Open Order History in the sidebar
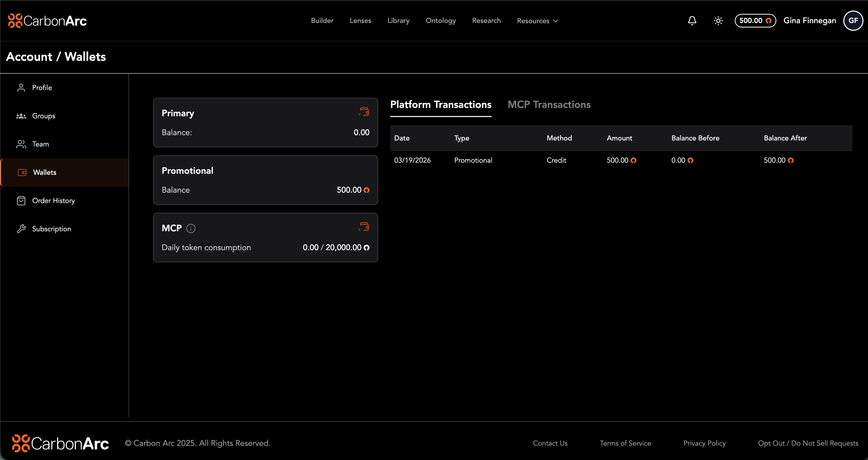Viewport: 868px width, 460px height. 53,201
